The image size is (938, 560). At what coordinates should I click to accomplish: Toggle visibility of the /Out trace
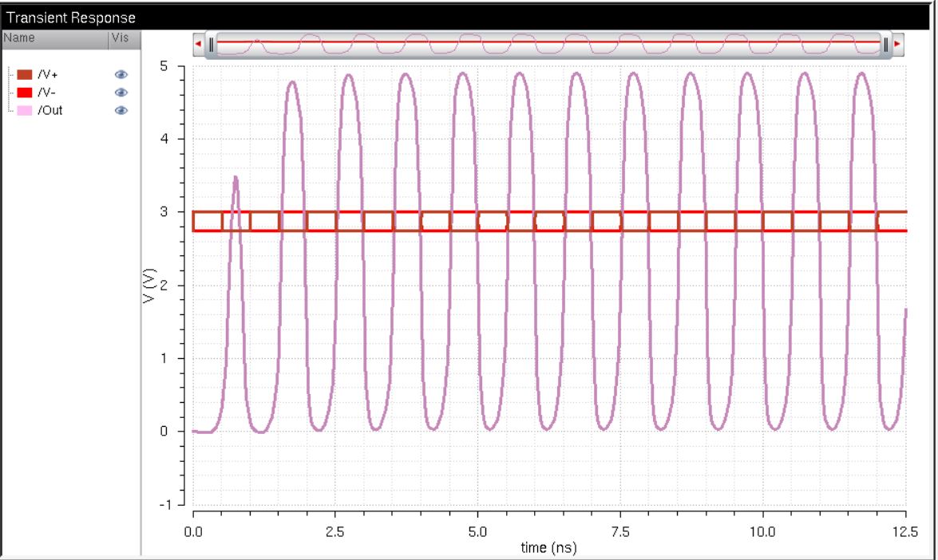[121, 111]
